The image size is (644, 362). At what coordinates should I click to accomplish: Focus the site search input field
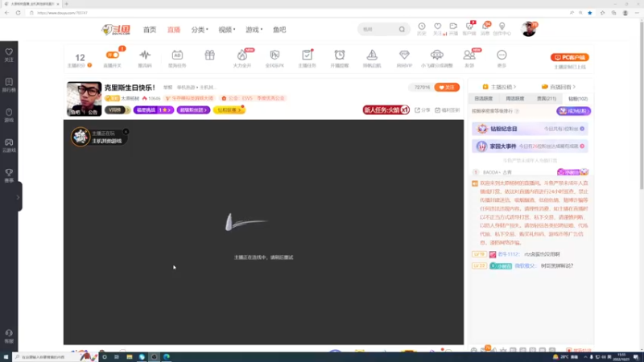click(x=378, y=29)
